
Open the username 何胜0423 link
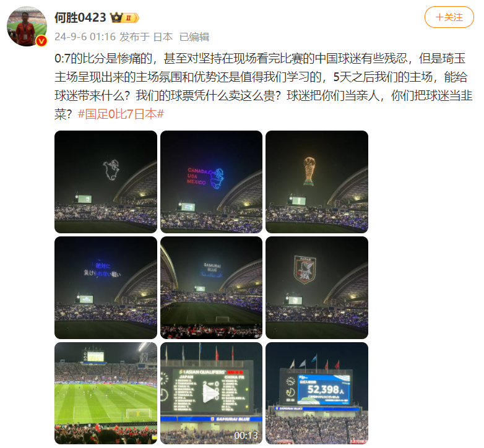coord(80,17)
